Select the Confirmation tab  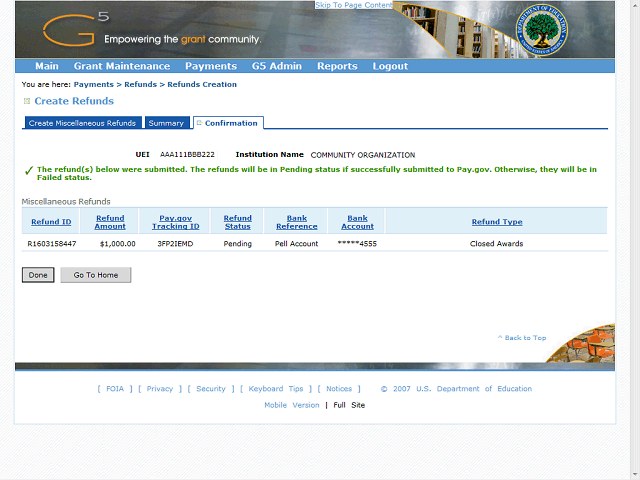[229, 123]
